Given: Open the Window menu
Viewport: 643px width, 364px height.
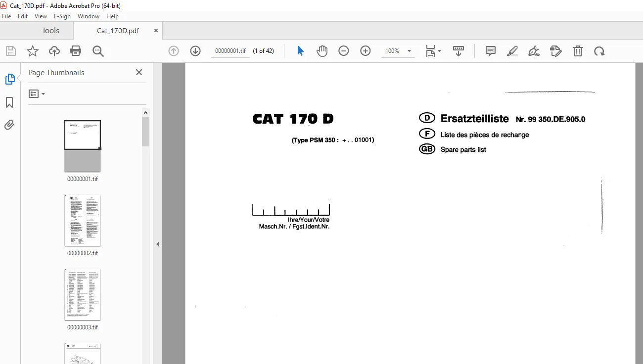Looking at the screenshot, I should tap(89, 16).
